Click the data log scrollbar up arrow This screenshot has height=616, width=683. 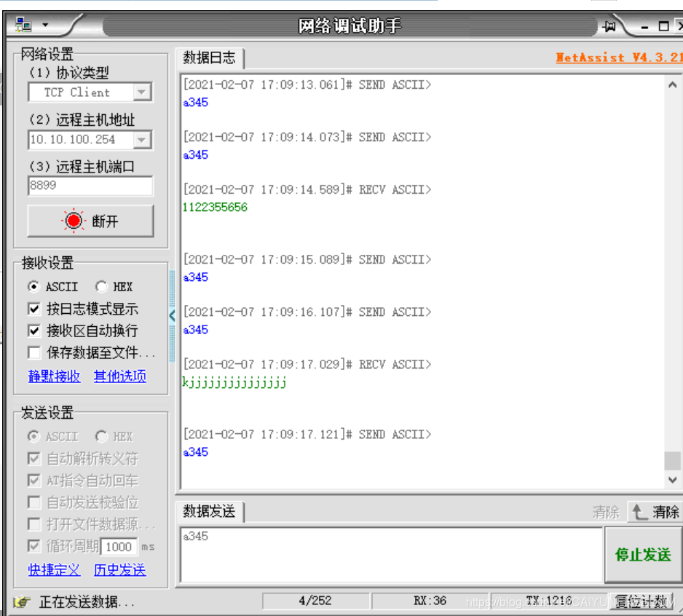pos(673,85)
